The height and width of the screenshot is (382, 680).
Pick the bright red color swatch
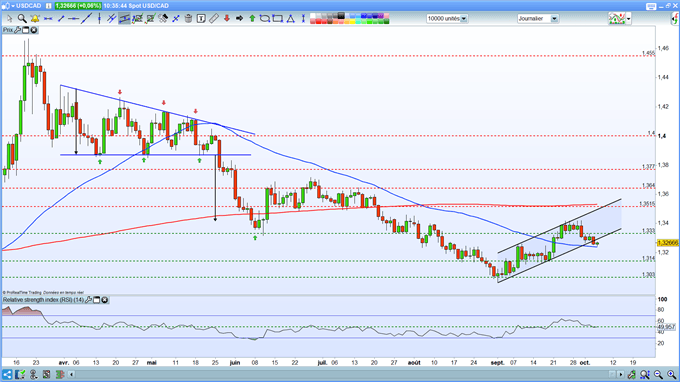pyautogui.click(x=318, y=21)
